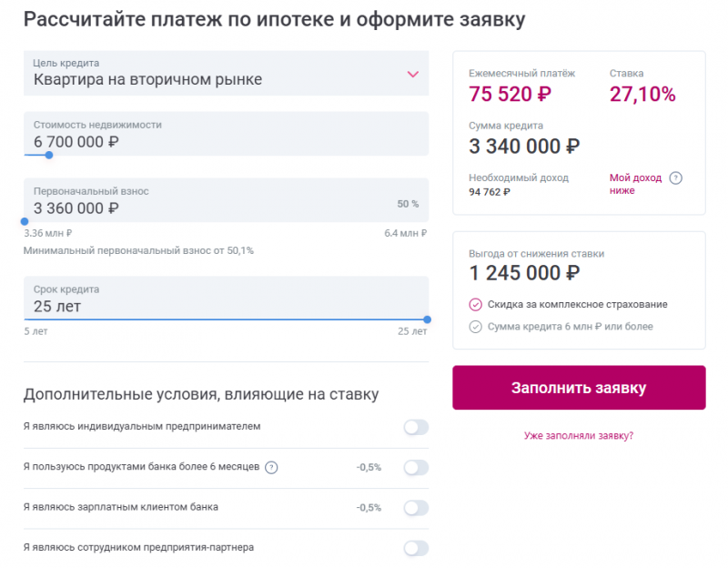This screenshot has height=568, width=728.
Task: Click the "Мой доход ниже" link
Action: pyautogui.click(x=637, y=179)
